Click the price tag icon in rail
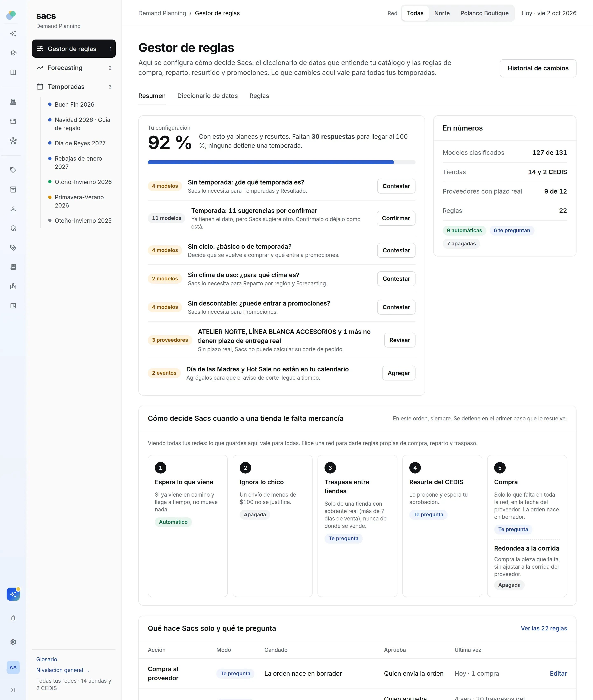The width and height of the screenshot is (593, 700). point(13,170)
